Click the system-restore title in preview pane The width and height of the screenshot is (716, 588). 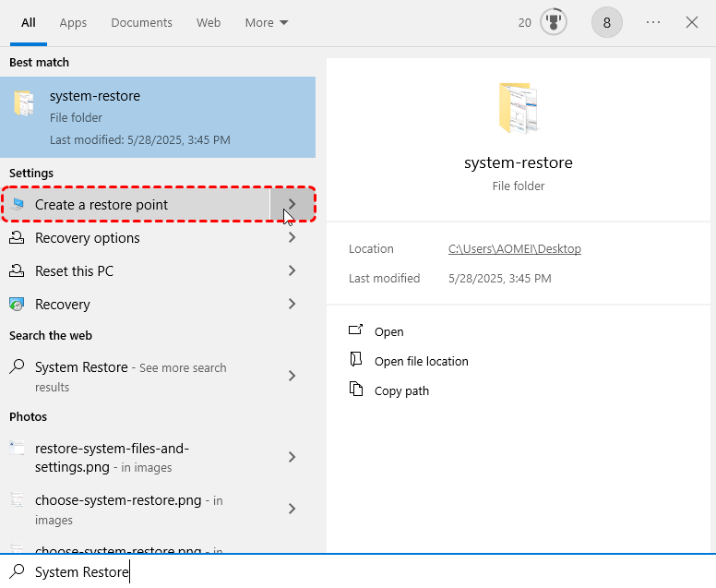[519, 162]
